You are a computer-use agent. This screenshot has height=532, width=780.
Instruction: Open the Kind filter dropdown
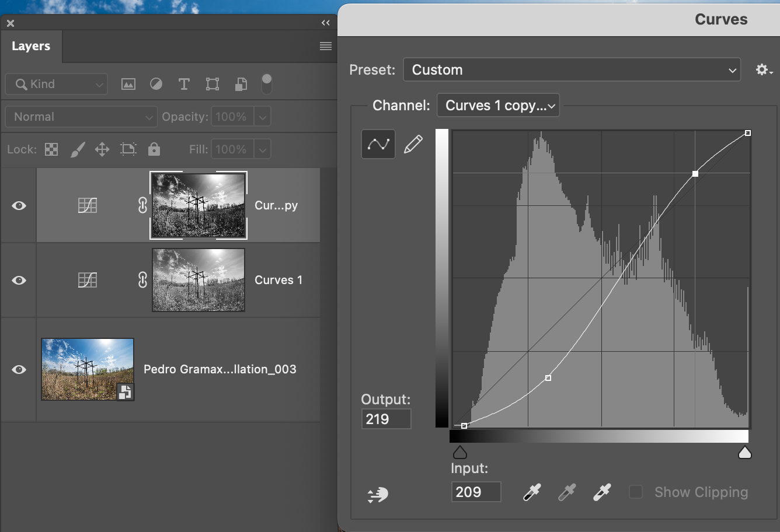(57, 84)
